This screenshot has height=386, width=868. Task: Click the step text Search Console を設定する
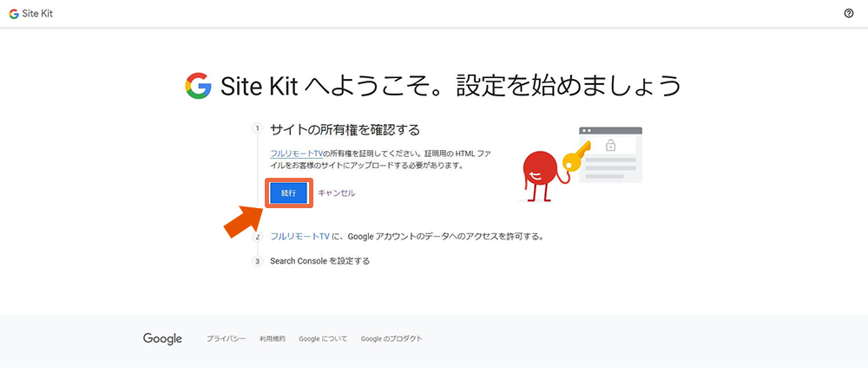point(320,260)
